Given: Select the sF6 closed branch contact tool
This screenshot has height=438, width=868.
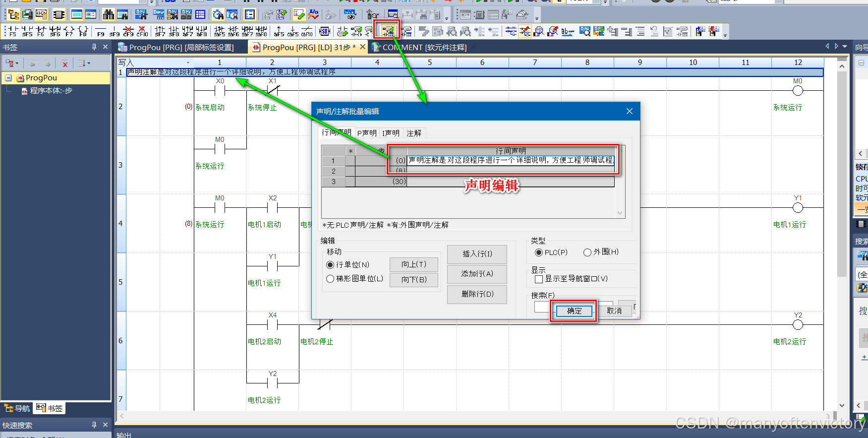Looking at the screenshot, I should pyautogui.click(x=55, y=31).
